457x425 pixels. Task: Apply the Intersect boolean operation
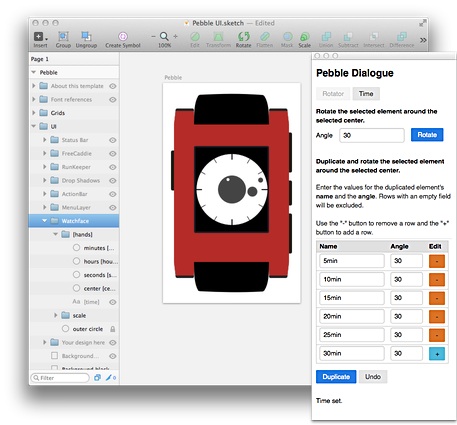pyautogui.click(x=374, y=36)
